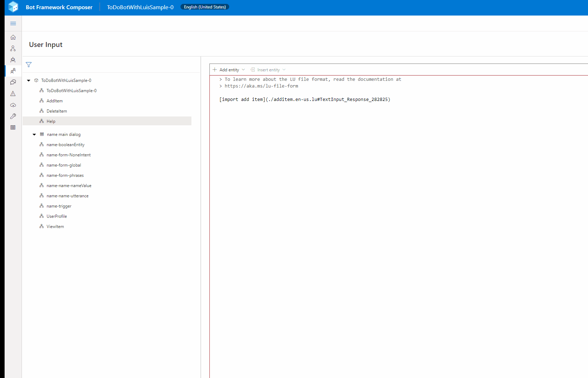Click the 'To learn more about the LU' comment line

pyautogui.click(x=310, y=79)
